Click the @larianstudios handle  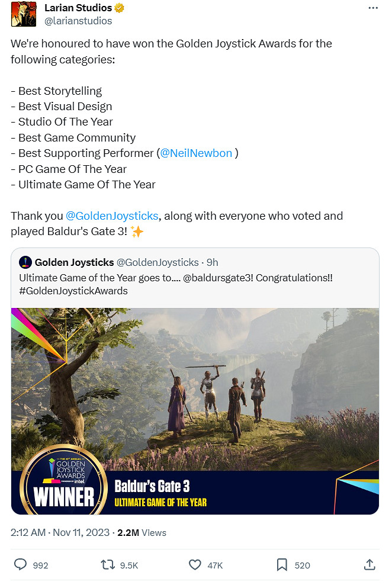coord(78,21)
